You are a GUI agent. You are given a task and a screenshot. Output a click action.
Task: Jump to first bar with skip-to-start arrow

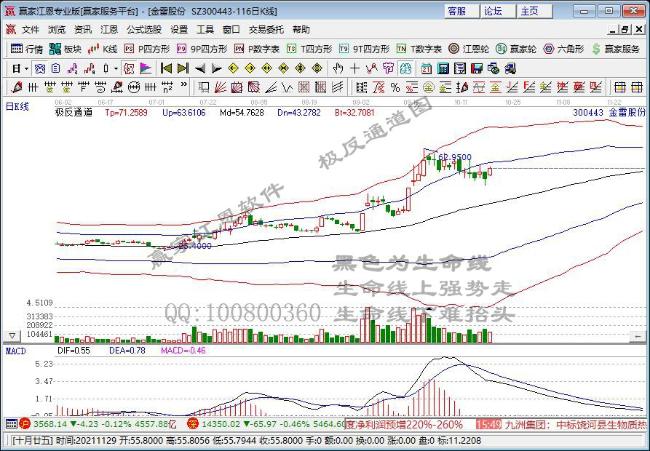coord(166,68)
